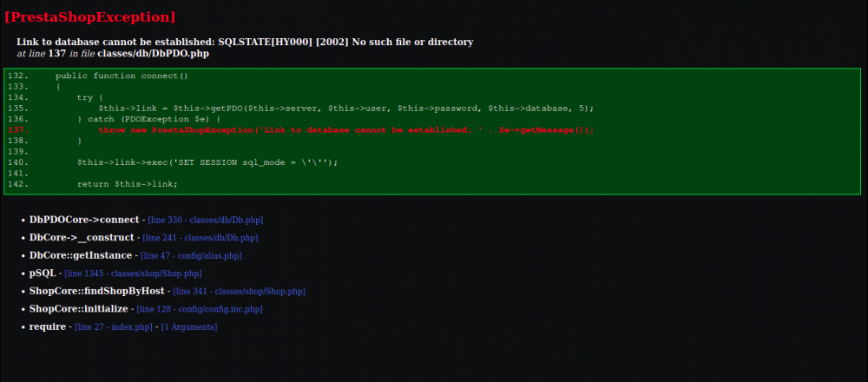Expand the [1 Arguments] link
Viewport: 868px width, 382px height.
[189, 326]
